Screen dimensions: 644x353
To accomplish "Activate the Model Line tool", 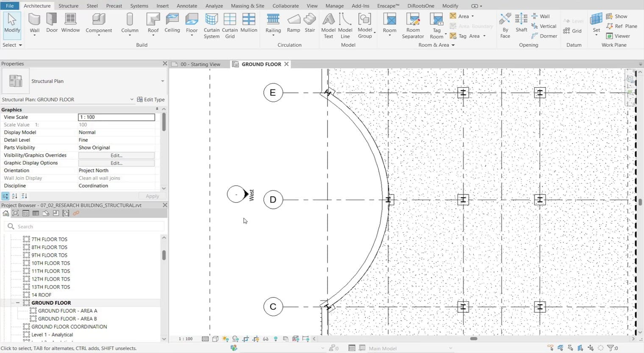I will (345, 25).
